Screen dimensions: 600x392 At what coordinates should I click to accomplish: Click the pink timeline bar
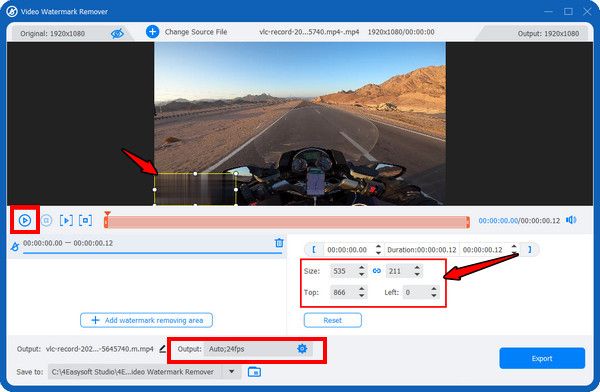[287, 222]
